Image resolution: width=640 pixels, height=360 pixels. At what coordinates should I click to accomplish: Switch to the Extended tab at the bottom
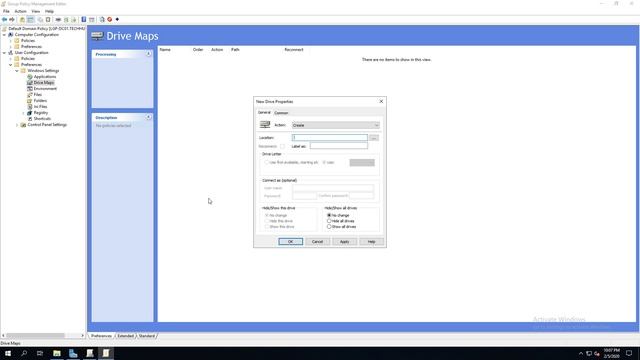[126, 336]
